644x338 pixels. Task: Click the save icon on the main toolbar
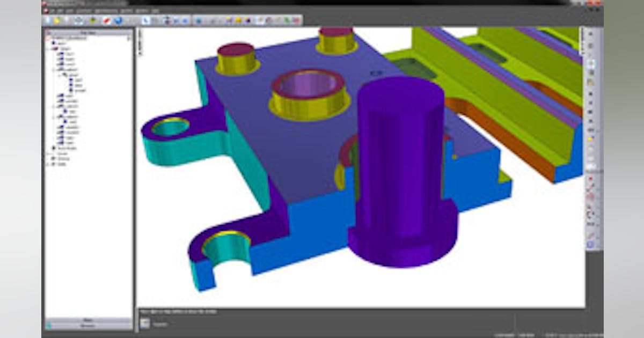coord(67,19)
